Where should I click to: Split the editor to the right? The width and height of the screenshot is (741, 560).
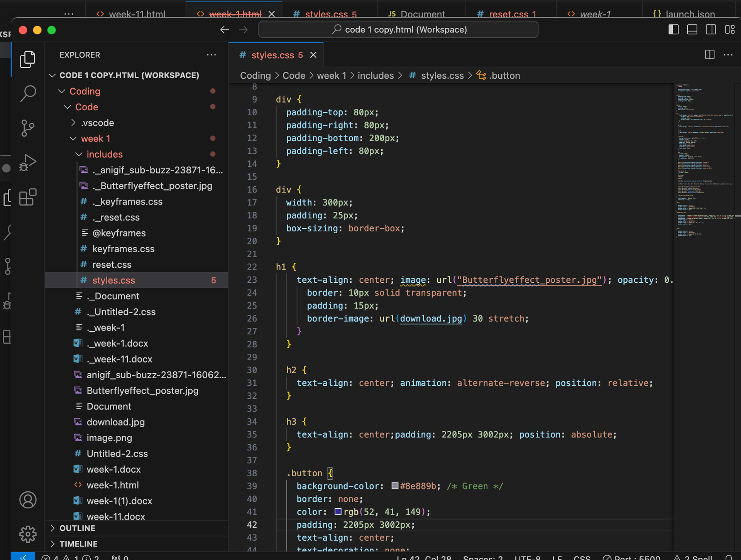tap(709, 55)
